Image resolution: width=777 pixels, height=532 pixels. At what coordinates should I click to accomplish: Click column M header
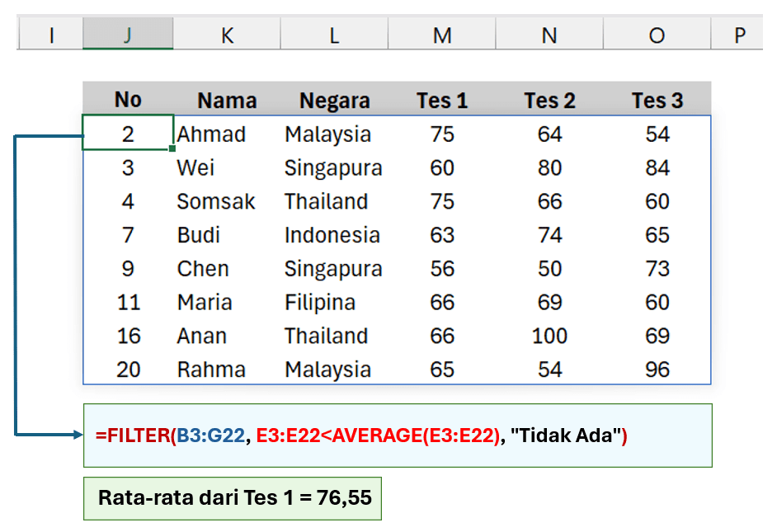click(x=442, y=34)
